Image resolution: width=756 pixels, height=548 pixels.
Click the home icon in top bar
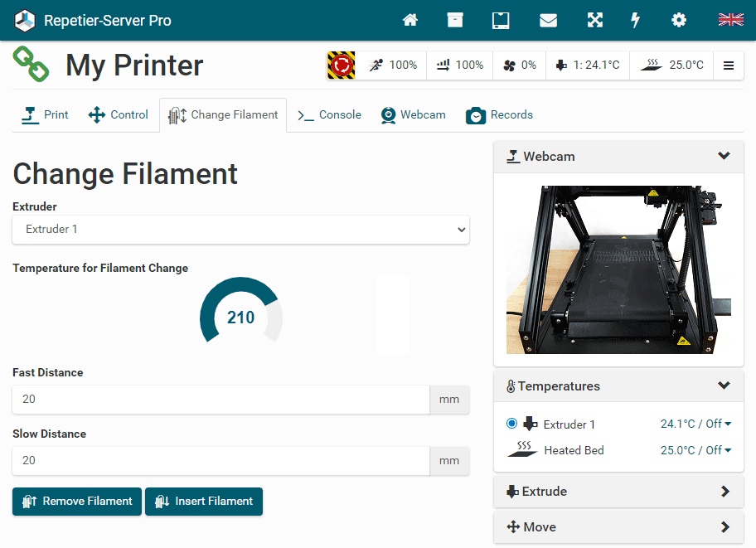click(x=410, y=21)
